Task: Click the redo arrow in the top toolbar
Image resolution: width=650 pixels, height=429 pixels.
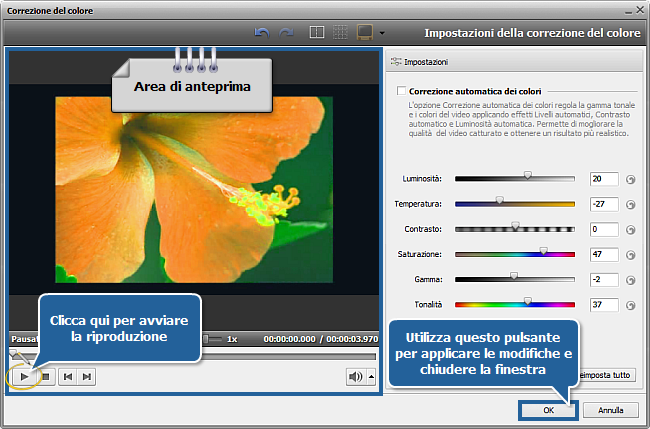Action: (287, 33)
